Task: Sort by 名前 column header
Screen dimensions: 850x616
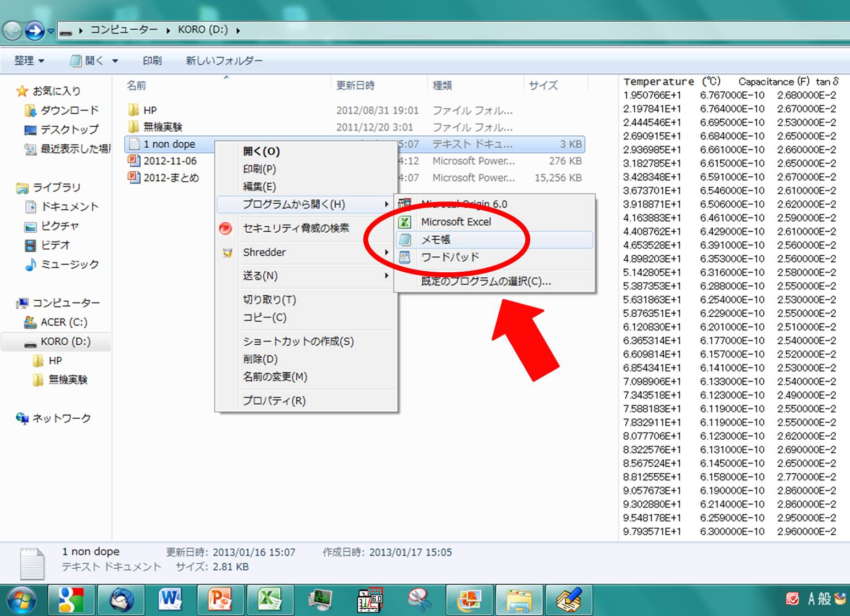Action: 137,85
